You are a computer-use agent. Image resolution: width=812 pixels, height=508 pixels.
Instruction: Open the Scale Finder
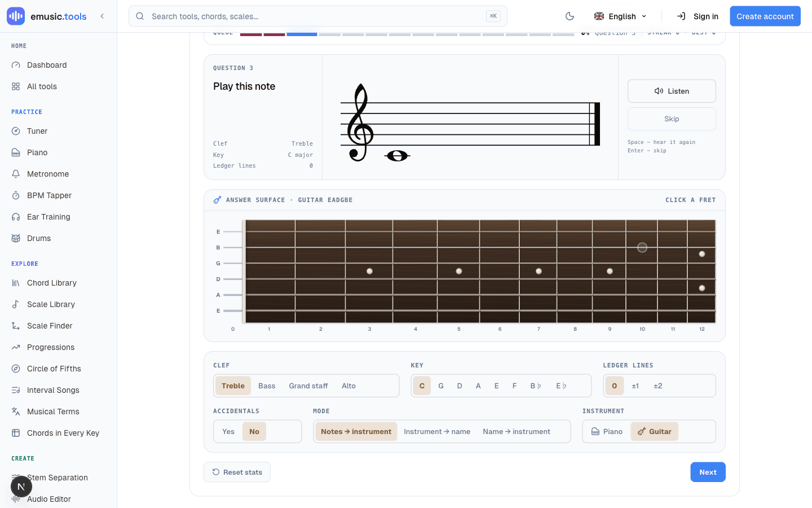pos(59,326)
